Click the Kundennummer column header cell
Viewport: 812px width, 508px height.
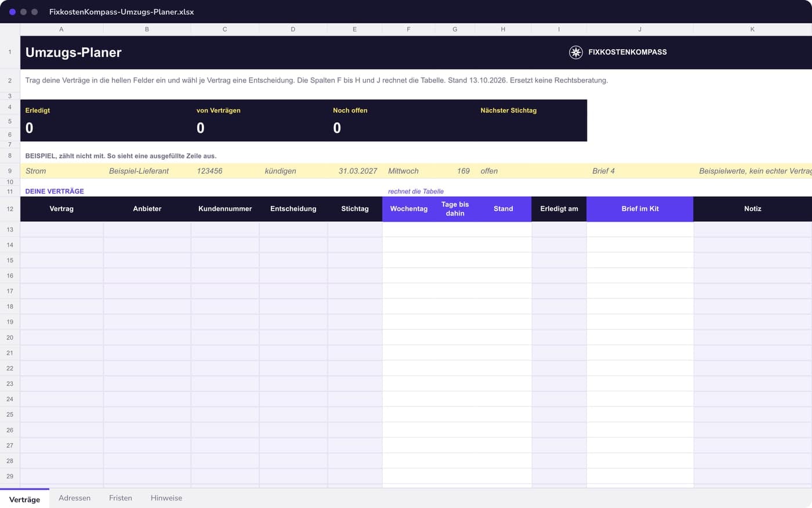(x=225, y=209)
